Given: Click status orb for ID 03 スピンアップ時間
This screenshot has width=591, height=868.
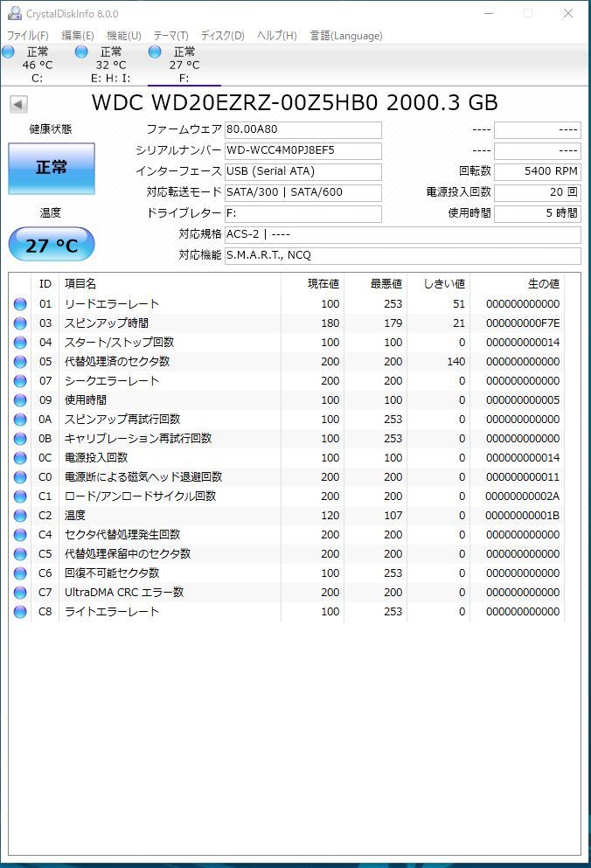Looking at the screenshot, I should click(20, 323).
